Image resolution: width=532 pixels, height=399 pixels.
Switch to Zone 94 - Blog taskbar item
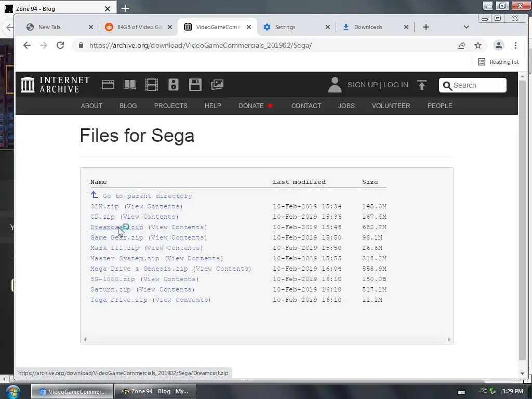[155, 391]
